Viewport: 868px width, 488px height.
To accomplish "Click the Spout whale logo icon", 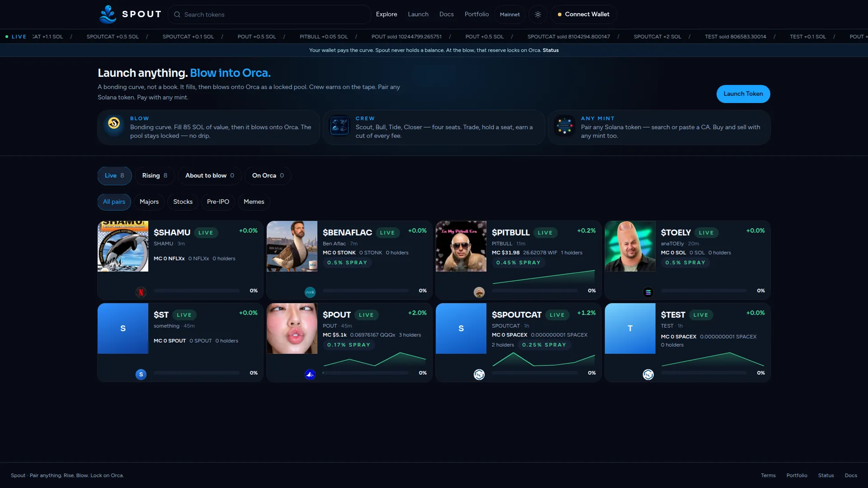I will (108, 14).
